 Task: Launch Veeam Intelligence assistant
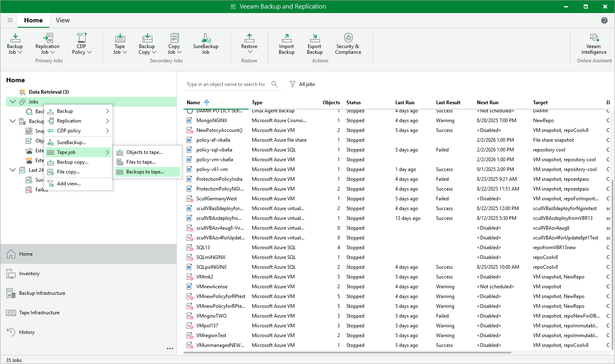[x=594, y=38]
